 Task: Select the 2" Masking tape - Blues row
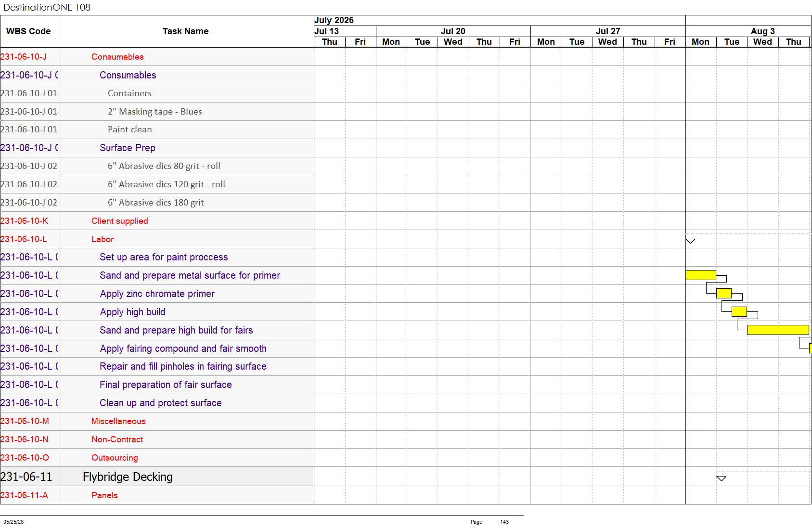click(x=157, y=112)
